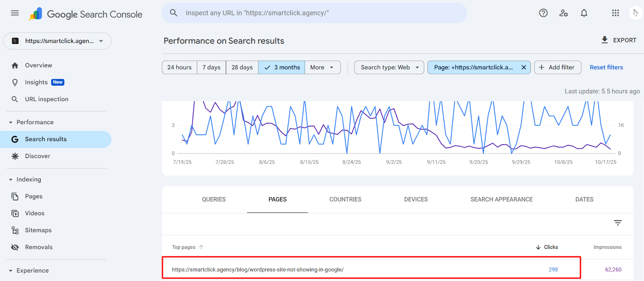Open Overview in the sidebar
The width and height of the screenshot is (644, 281).
pyautogui.click(x=56, y=66)
